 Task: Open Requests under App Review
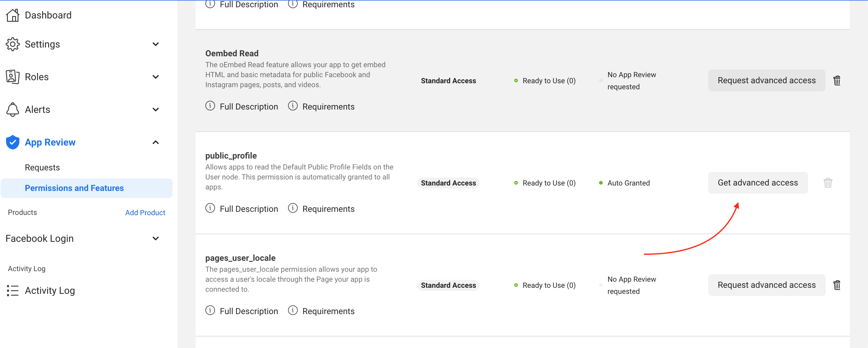point(42,167)
